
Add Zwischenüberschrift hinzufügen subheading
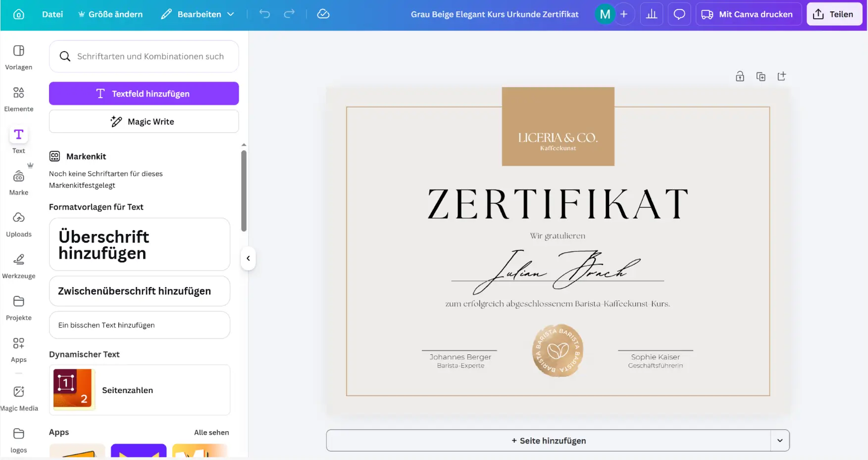[x=140, y=291]
